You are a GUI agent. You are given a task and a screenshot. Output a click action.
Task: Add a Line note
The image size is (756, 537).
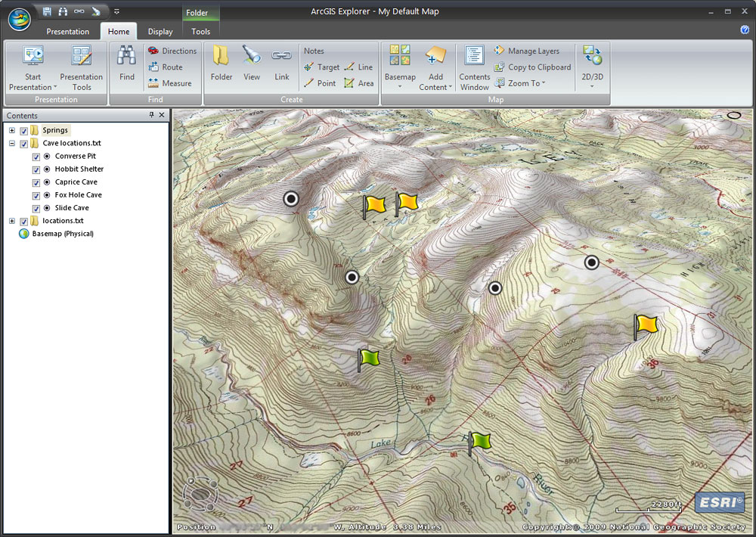click(x=358, y=67)
